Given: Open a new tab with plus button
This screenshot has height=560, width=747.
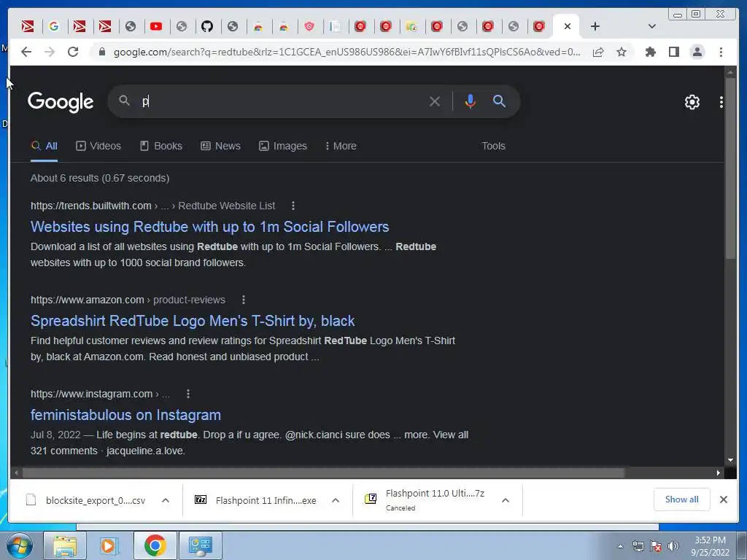Looking at the screenshot, I should pyautogui.click(x=595, y=26).
